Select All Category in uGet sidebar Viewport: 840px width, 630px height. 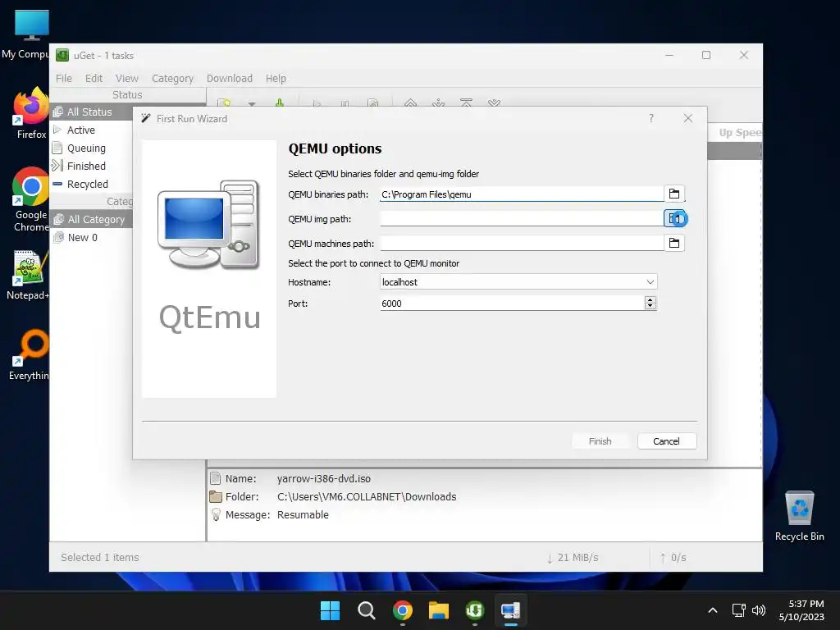92,220
